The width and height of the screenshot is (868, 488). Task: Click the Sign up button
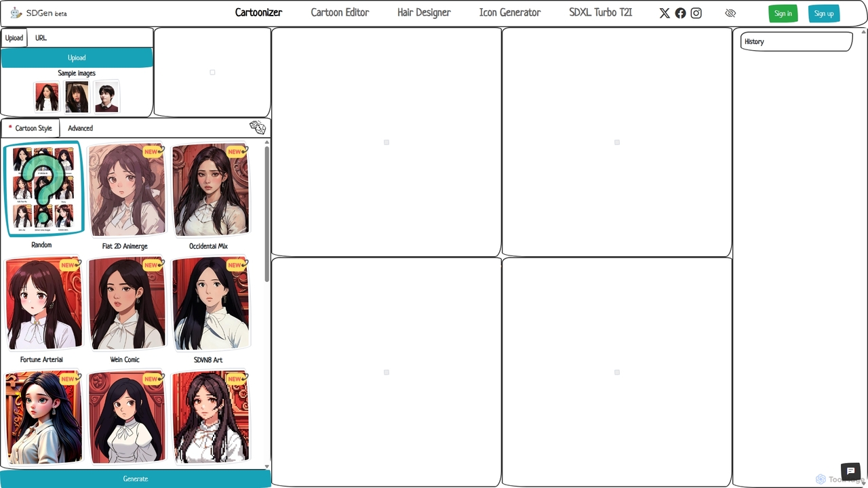(824, 14)
